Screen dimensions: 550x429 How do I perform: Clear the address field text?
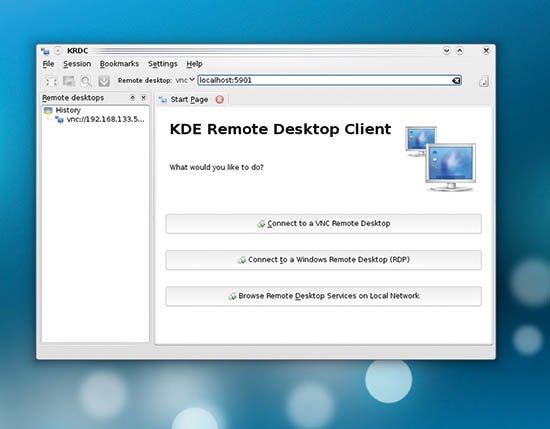coord(456,81)
